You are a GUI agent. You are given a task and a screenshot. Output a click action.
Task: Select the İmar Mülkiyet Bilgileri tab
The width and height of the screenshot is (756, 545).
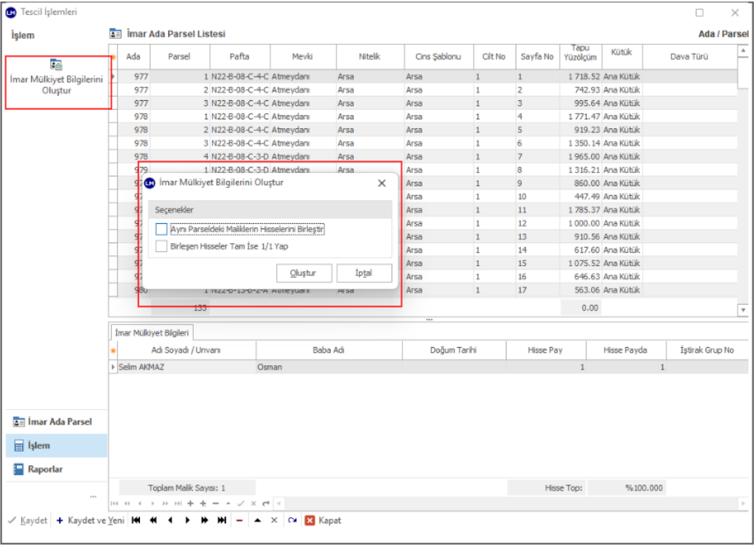[x=153, y=332]
